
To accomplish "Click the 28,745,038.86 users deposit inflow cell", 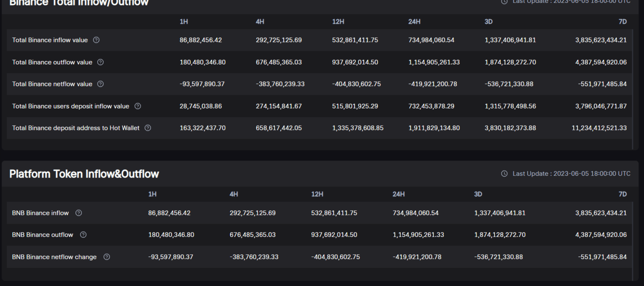I will pyautogui.click(x=201, y=106).
